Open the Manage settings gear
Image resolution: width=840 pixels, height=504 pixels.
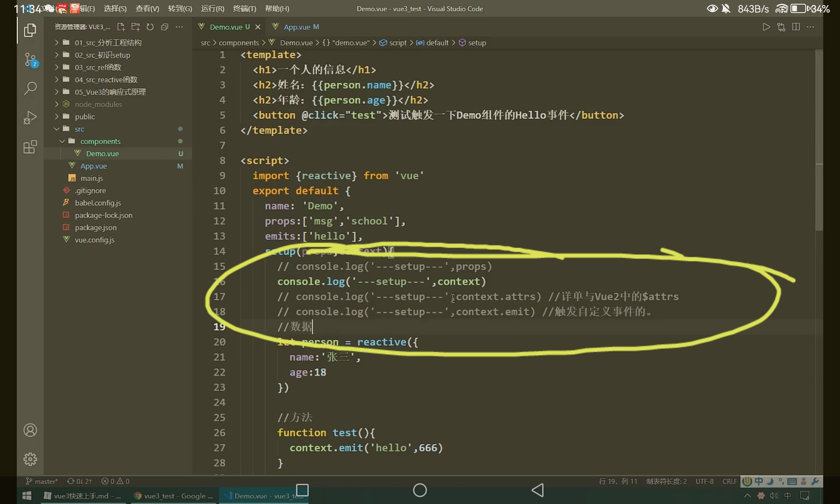30,459
